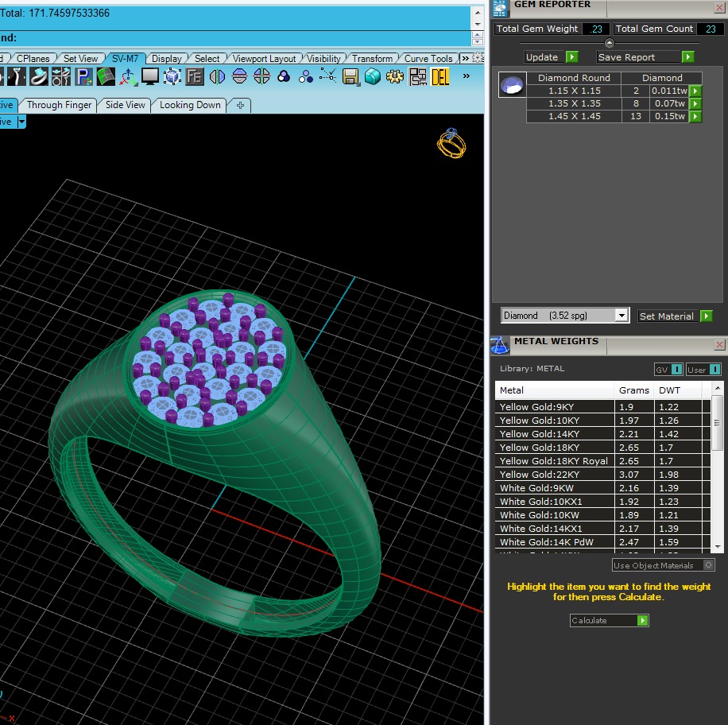Click the toolbar settings gear icon

478,58
